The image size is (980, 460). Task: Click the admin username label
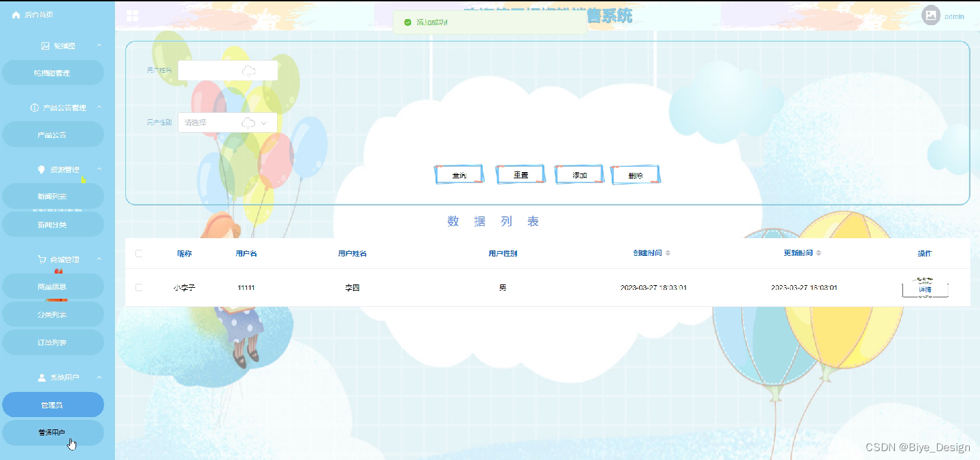954,16
